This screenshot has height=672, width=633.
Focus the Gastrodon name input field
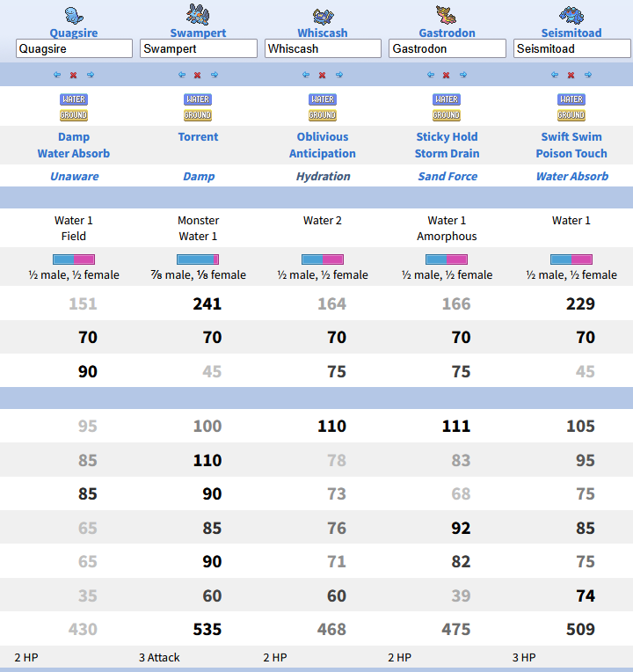pos(447,49)
